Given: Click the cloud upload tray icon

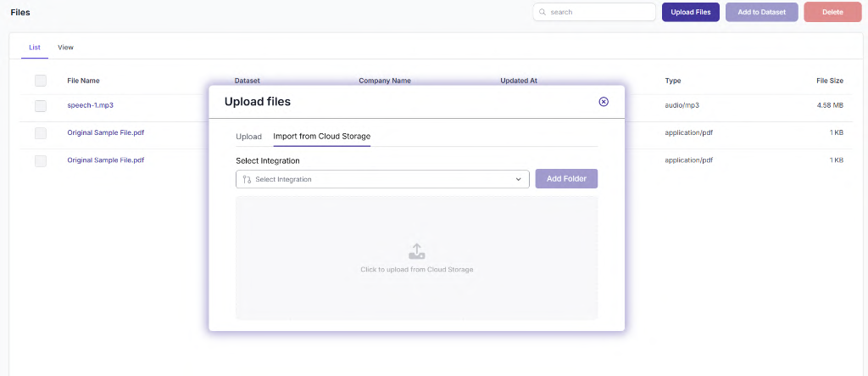Looking at the screenshot, I should click(x=417, y=252).
